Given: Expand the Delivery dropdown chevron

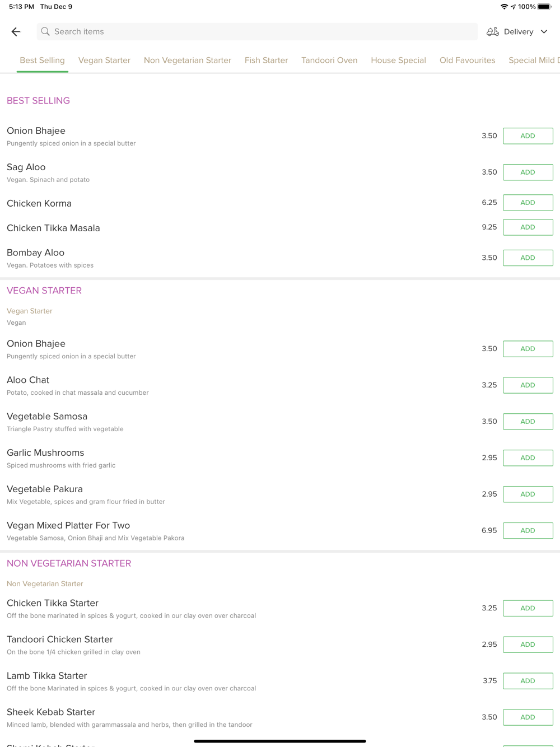Looking at the screenshot, I should 544,32.
